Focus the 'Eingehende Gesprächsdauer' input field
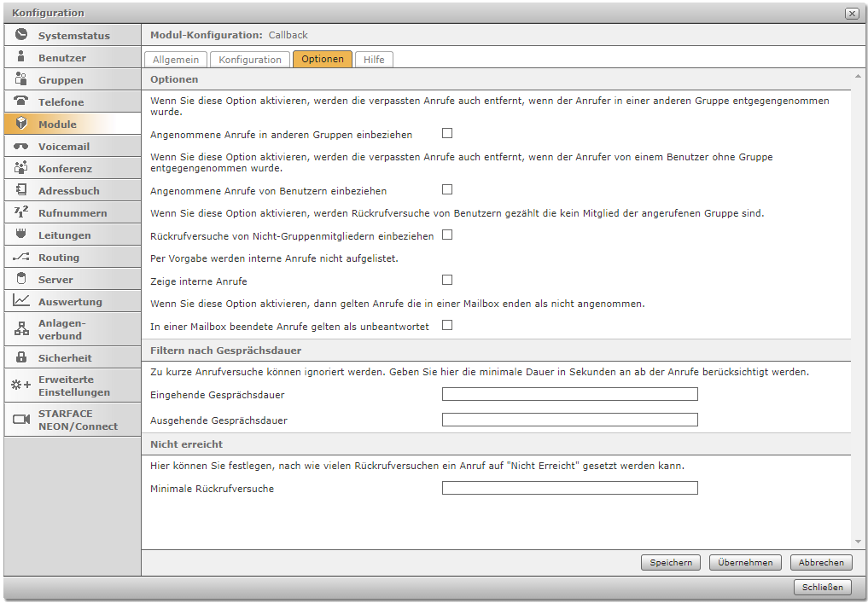868x603 pixels. click(x=569, y=394)
